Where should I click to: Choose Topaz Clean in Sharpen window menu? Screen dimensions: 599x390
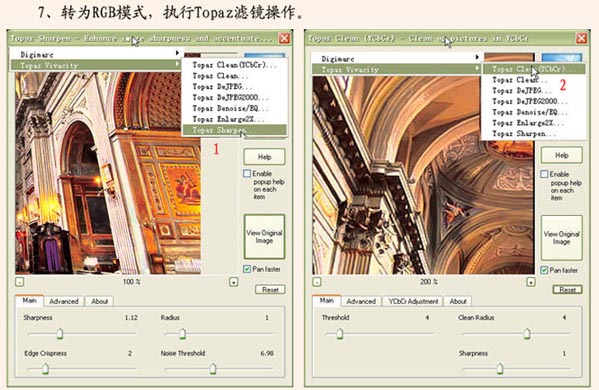234,76
